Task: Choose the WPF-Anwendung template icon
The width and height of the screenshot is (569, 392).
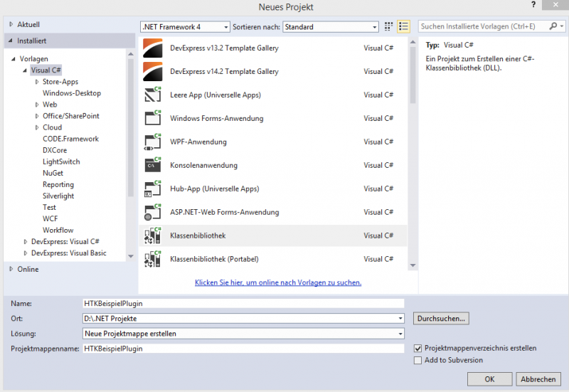Action: (153, 142)
